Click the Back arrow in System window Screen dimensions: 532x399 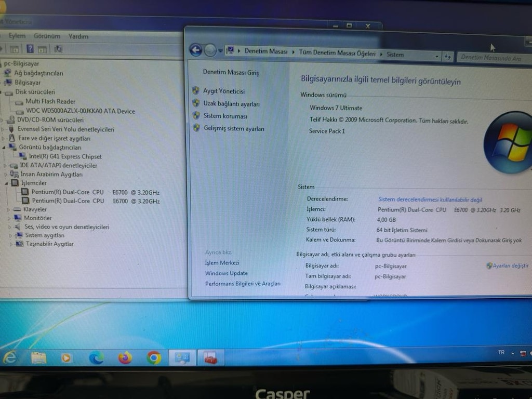pos(196,50)
